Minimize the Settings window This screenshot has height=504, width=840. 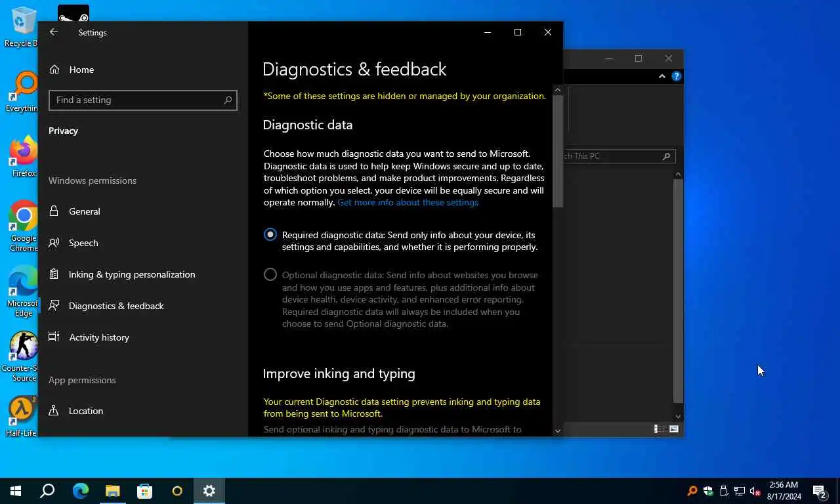tap(488, 32)
